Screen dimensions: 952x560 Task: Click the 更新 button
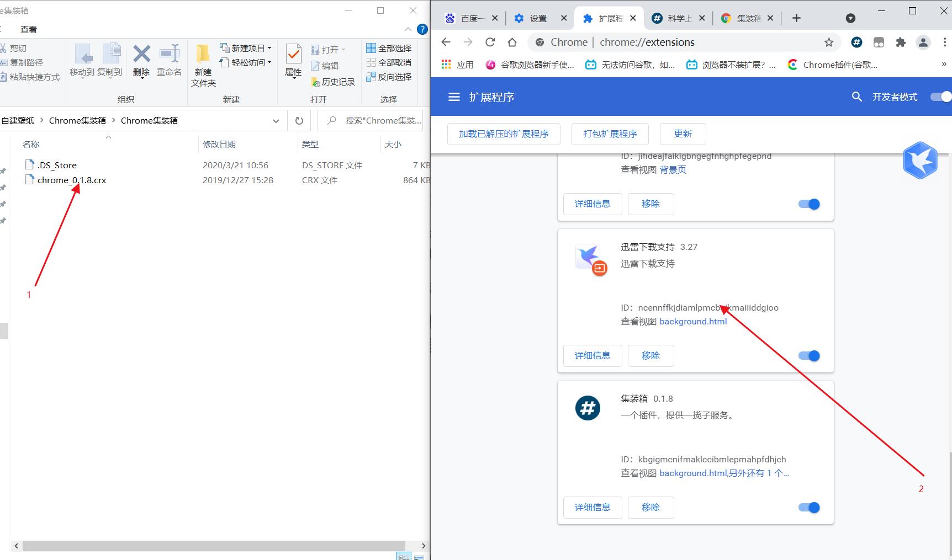683,134
